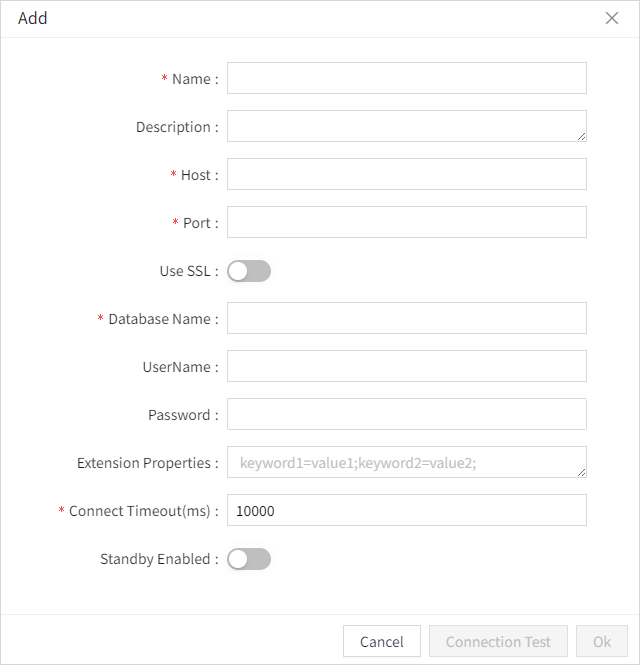
Task: Click the Database Name text box
Action: tap(406, 319)
